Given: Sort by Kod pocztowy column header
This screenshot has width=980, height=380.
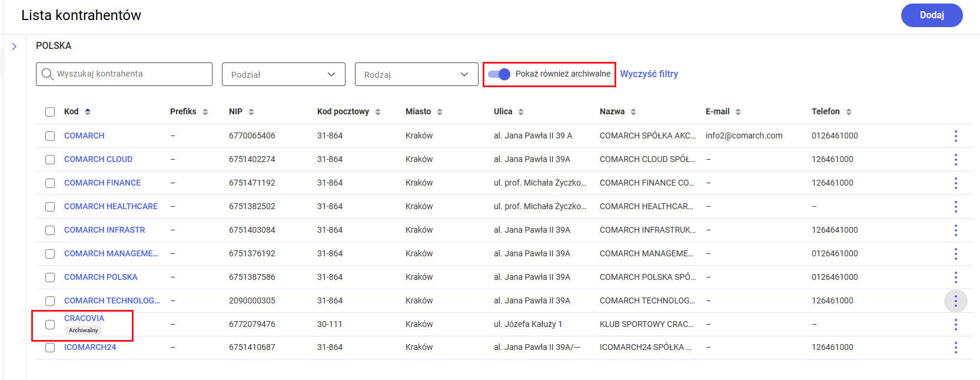Looking at the screenshot, I should point(343,111).
